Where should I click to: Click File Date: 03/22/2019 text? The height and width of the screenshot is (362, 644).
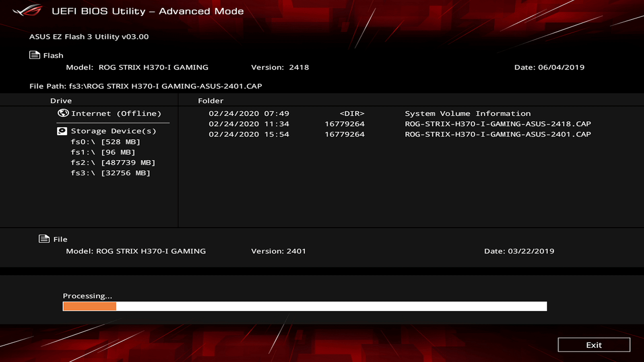519,251
